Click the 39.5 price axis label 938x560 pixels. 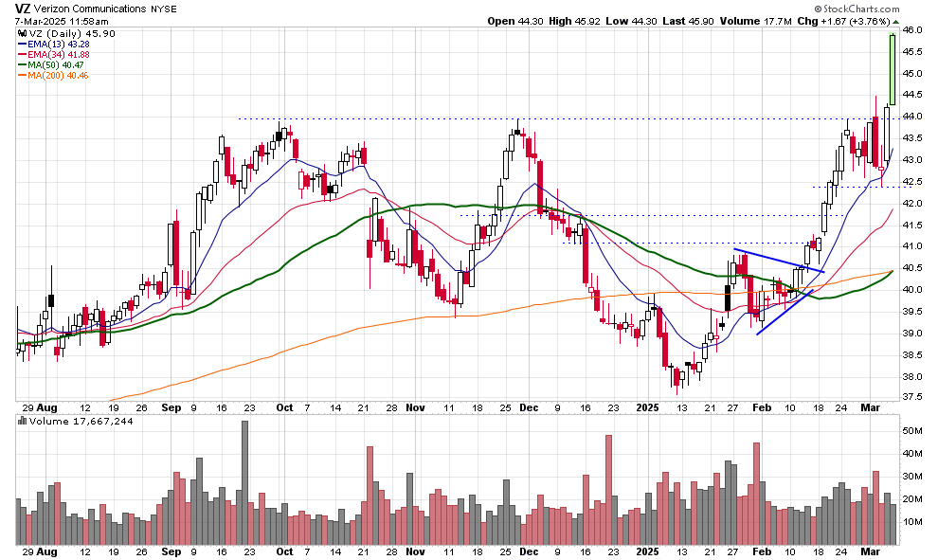coord(912,312)
